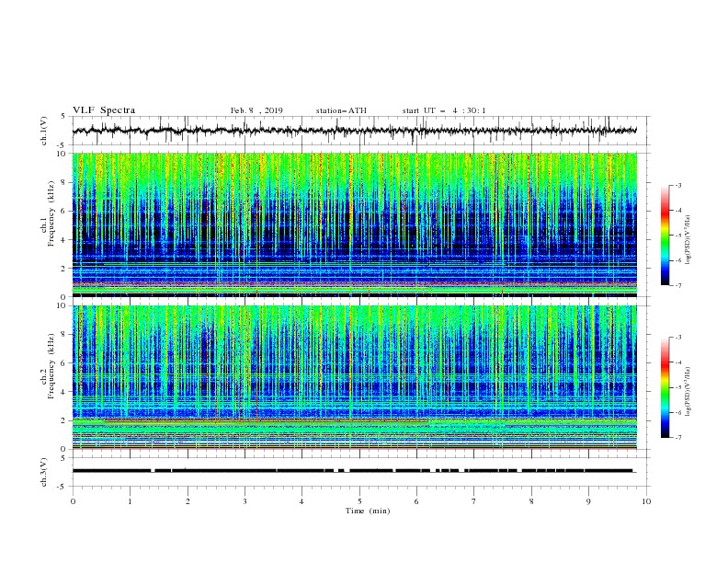Click the black ch.3 signal bar
The image size is (728, 563).
353,471
